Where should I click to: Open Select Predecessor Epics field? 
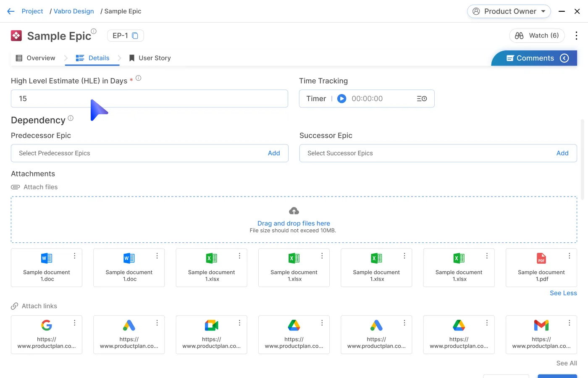coord(139,153)
